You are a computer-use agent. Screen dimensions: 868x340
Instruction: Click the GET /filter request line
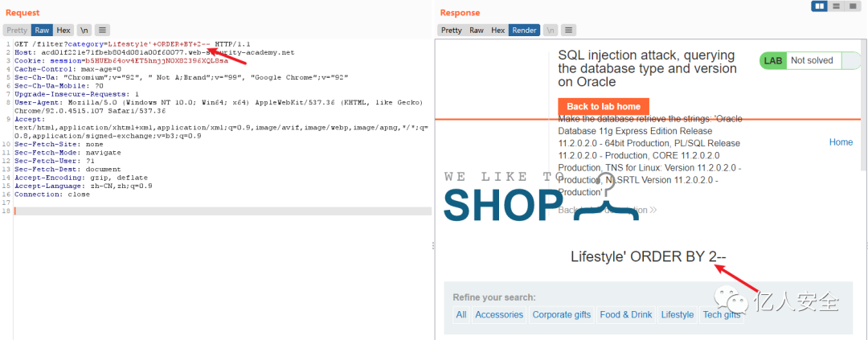[x=133, y=43]
